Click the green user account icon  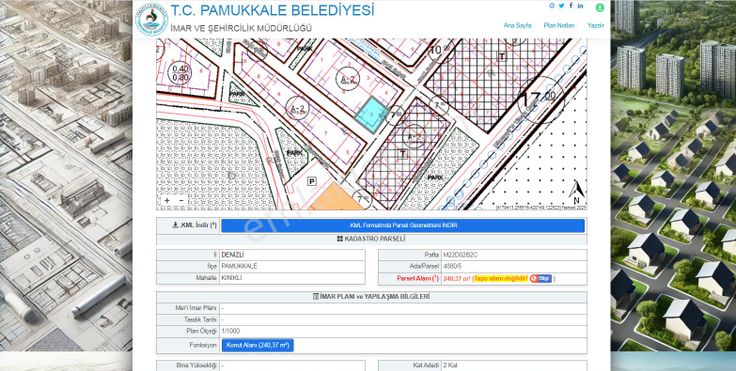[599, 8]
